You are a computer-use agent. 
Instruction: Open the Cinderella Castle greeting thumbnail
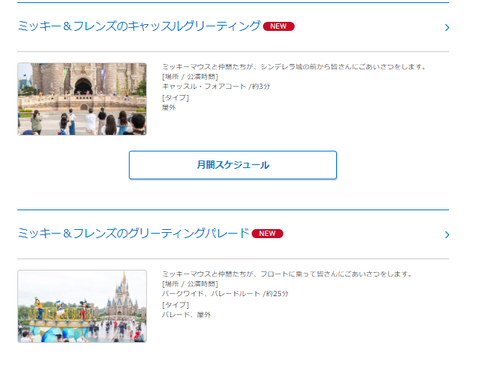click(x=82, y=99)
